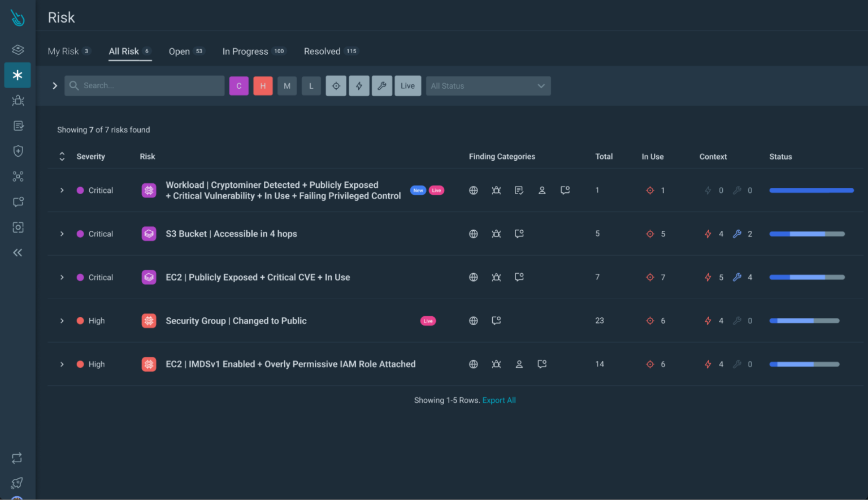This screenshot has height=500, width=868.
Task: Expand the S3 Bucket risk row
Action: tap(62, 234)
